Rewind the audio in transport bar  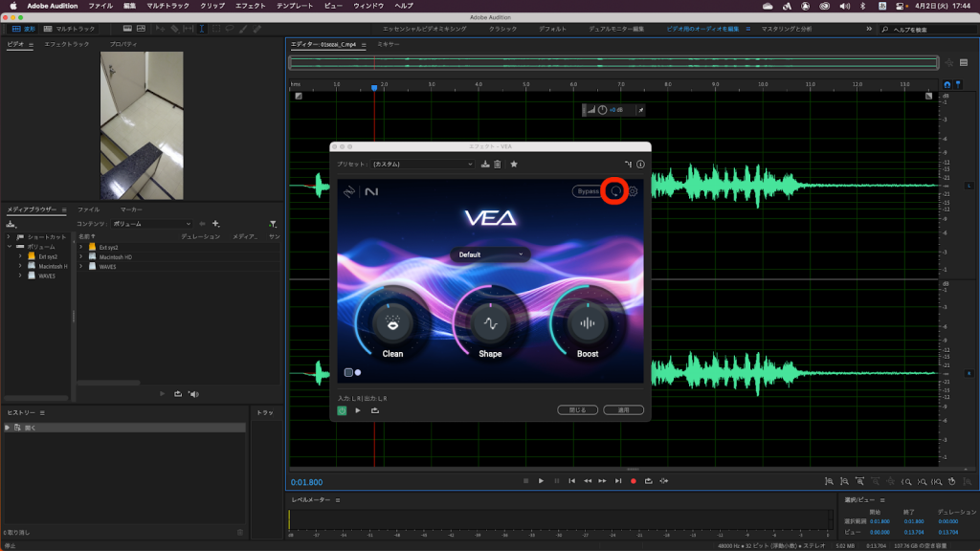click(588, 481)
